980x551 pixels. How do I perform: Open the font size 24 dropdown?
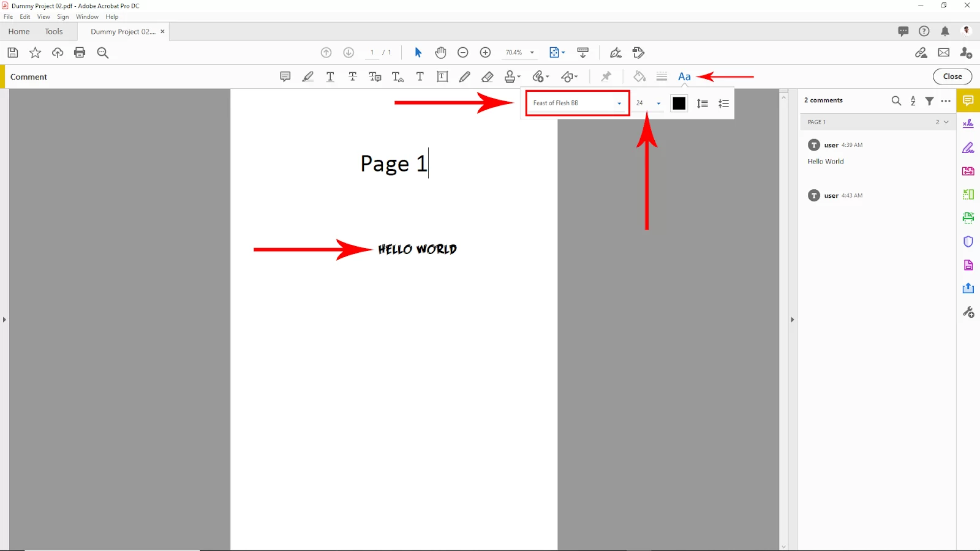(x=649, y=103)
